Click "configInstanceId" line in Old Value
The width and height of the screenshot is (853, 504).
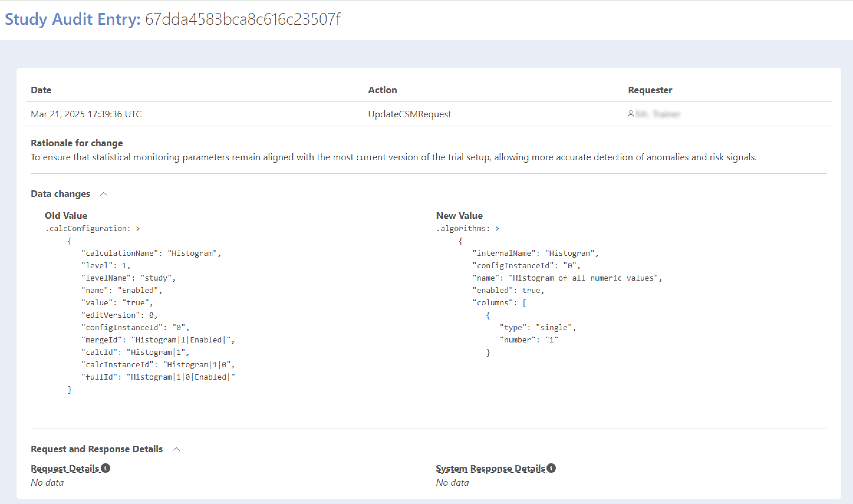[x=135, y=328]
